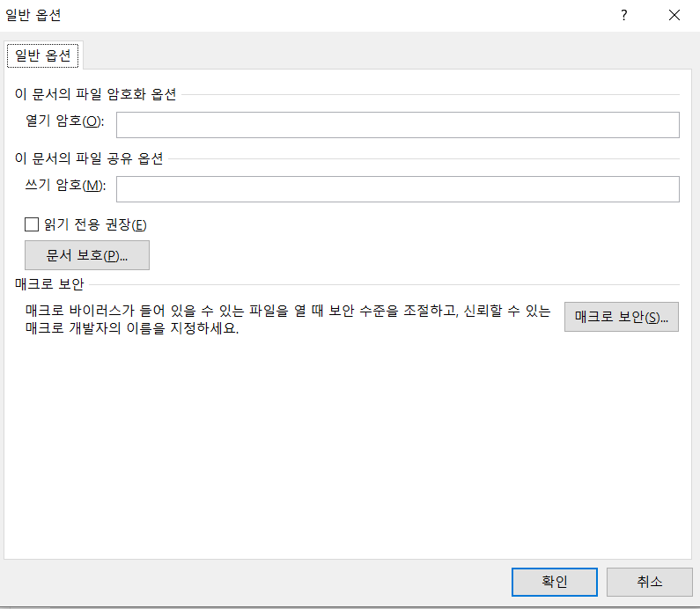This screenshot has width=700, height=609.
Task: Close the 일반 옵션 dialog window
Action: click(674, 16)
